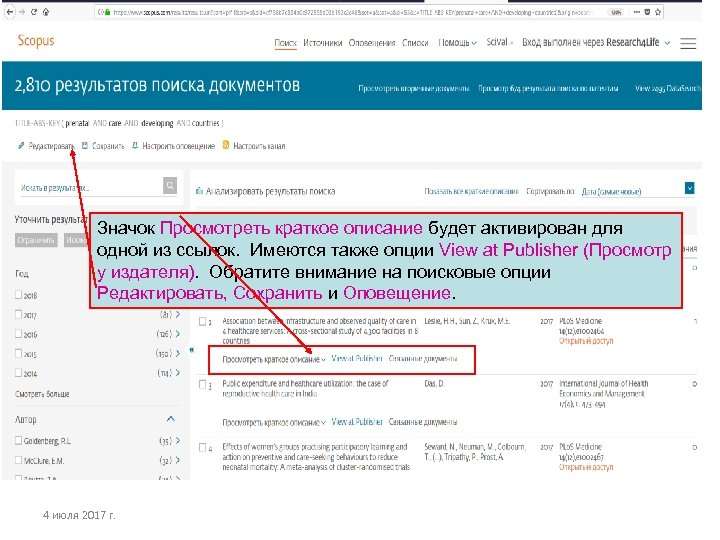Screen dimensions: 720x540
Task: Check the 2017 year filter
Action: point(18,315)
